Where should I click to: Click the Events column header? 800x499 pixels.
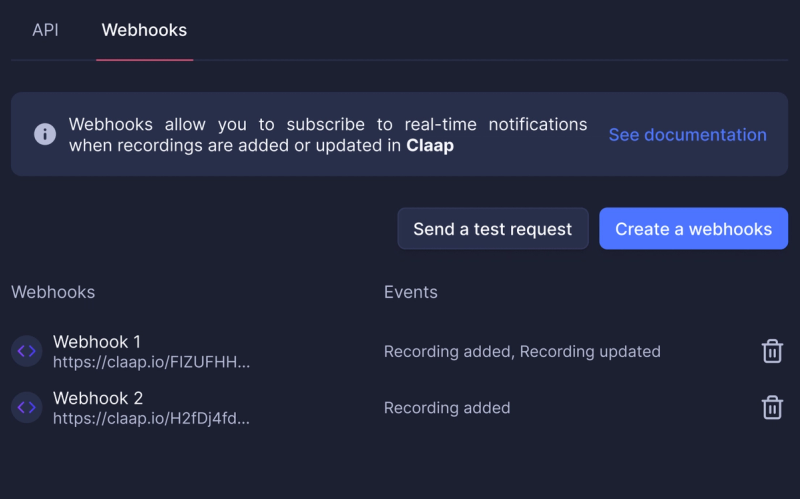[411, 292]
